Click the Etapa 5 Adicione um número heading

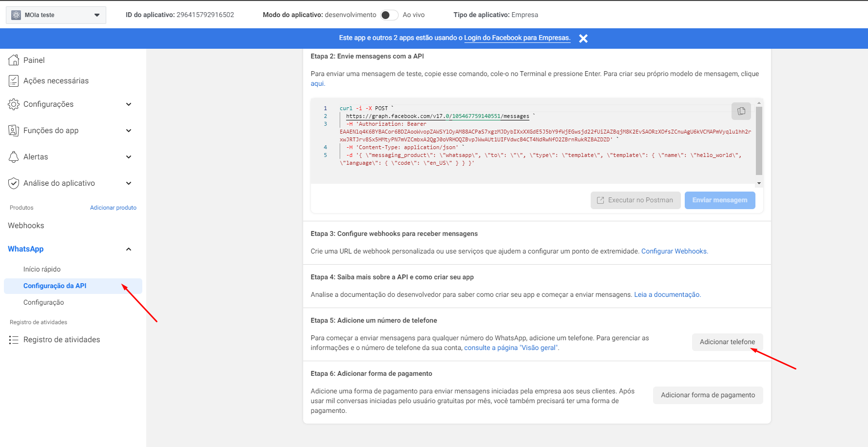pyautogui.click(x=374, y=320)
